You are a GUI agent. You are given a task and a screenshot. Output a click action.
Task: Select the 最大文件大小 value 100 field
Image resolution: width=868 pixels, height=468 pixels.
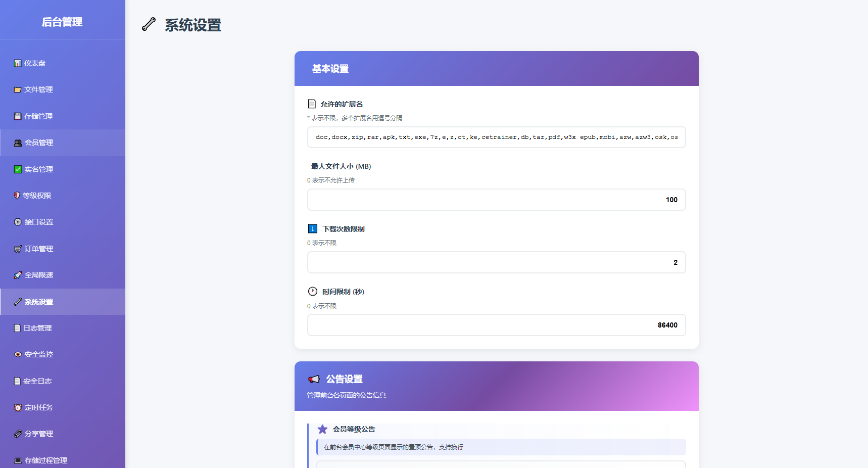pyautogui.click(x=496, y=200)
